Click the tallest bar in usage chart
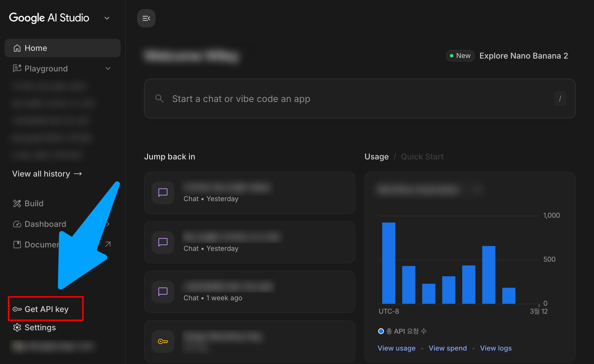 coord(388,263)
